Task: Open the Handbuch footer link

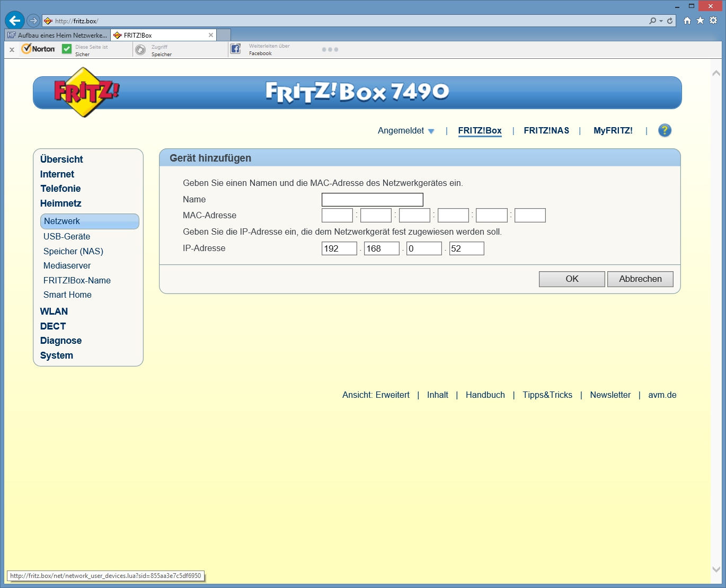Action: (x=485, y=395)
